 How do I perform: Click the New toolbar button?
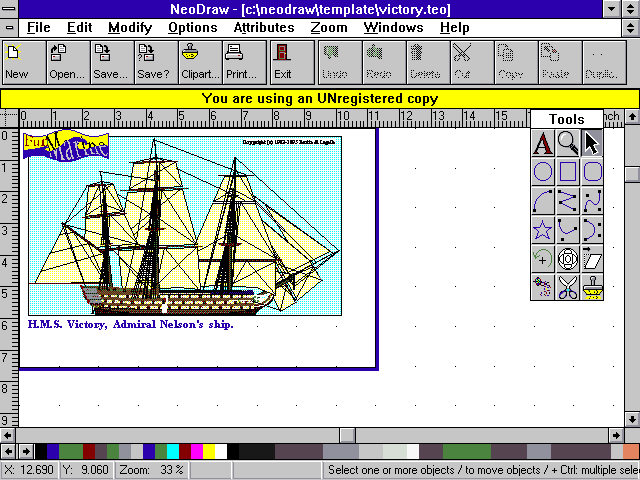17,62
